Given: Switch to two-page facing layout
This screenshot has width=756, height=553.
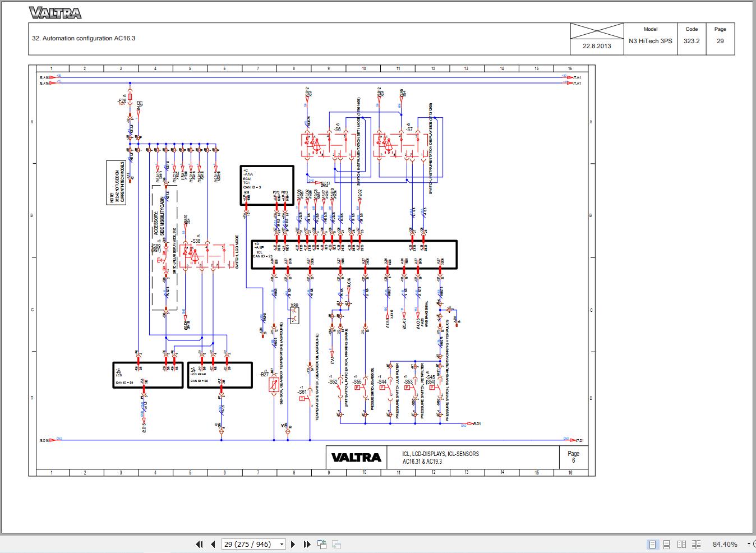Looking at the screenshot, I should tap(681, 544).
